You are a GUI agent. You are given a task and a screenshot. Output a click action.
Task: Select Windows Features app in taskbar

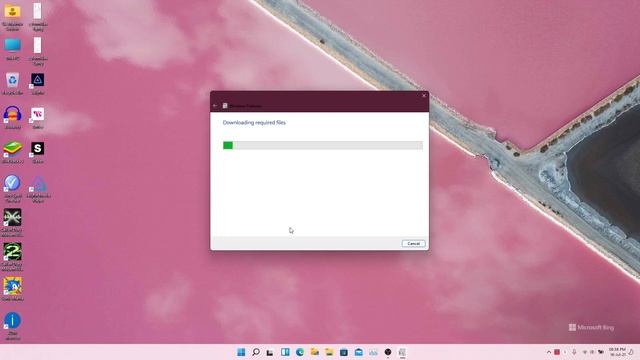tap(402, 352)
